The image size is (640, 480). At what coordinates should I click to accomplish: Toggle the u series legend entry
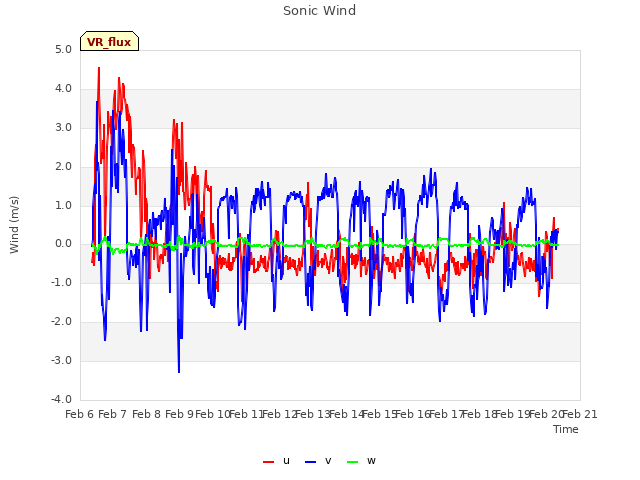[x=276, y=461]
